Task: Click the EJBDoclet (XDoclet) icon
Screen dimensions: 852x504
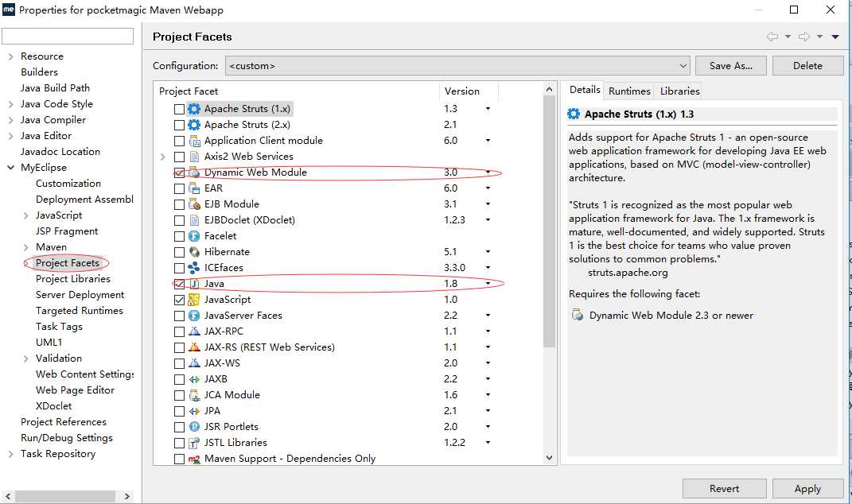Action: pyautogui.click(x=194, y=220)
